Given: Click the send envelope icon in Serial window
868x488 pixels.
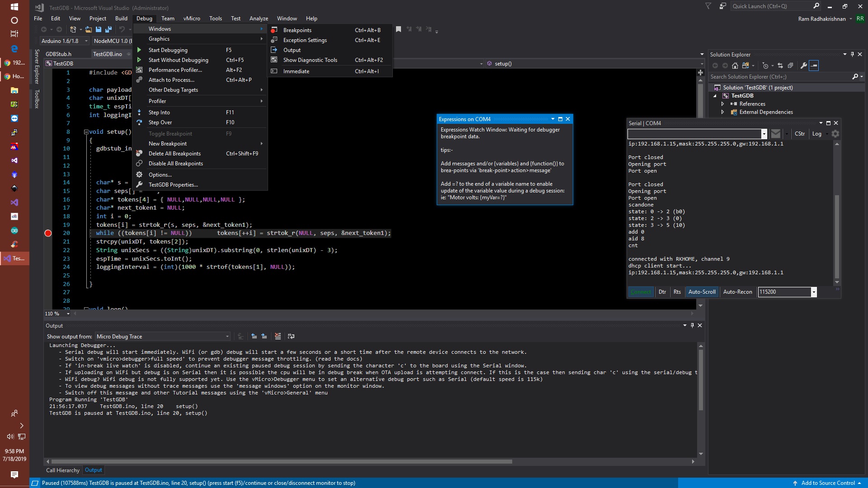Looking at the screenshot, I should pos(776,134).
